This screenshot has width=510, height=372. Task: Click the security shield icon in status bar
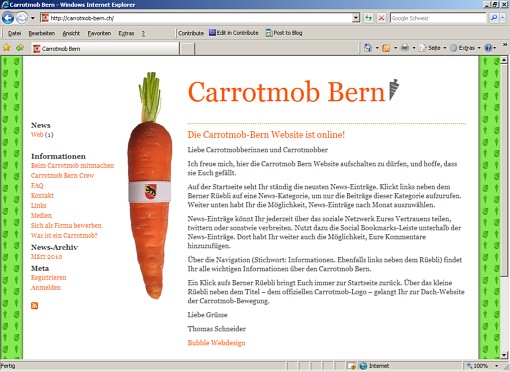point(351,366)
